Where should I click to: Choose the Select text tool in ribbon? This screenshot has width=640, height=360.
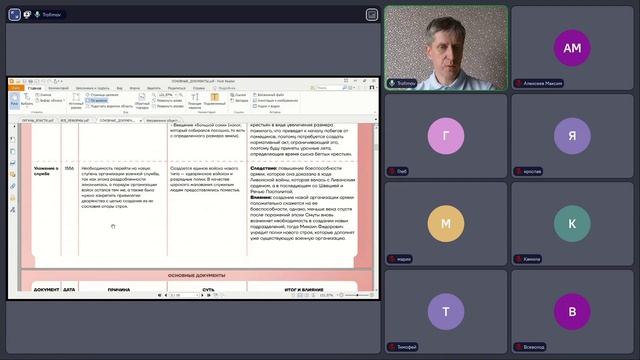click(x=27, y=100)
